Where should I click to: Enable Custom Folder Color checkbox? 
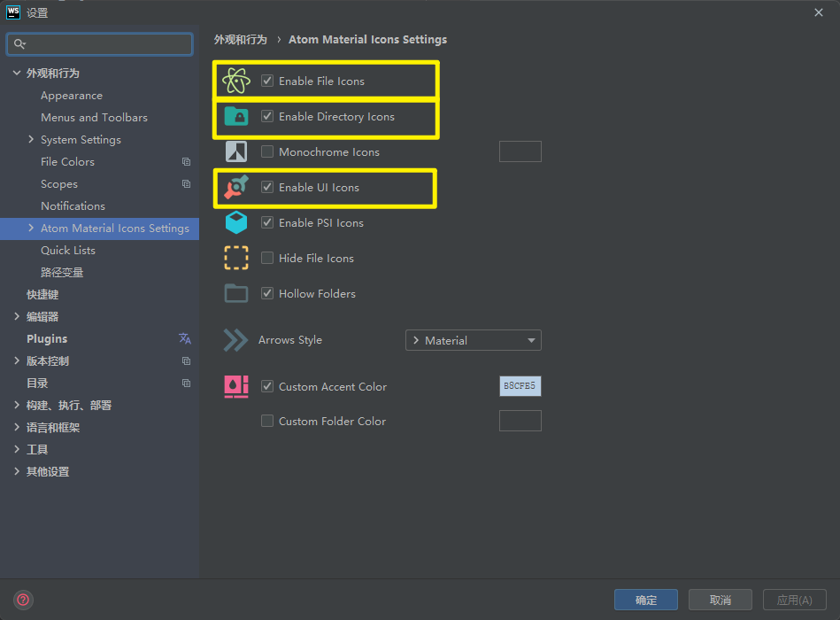point(267,421)
